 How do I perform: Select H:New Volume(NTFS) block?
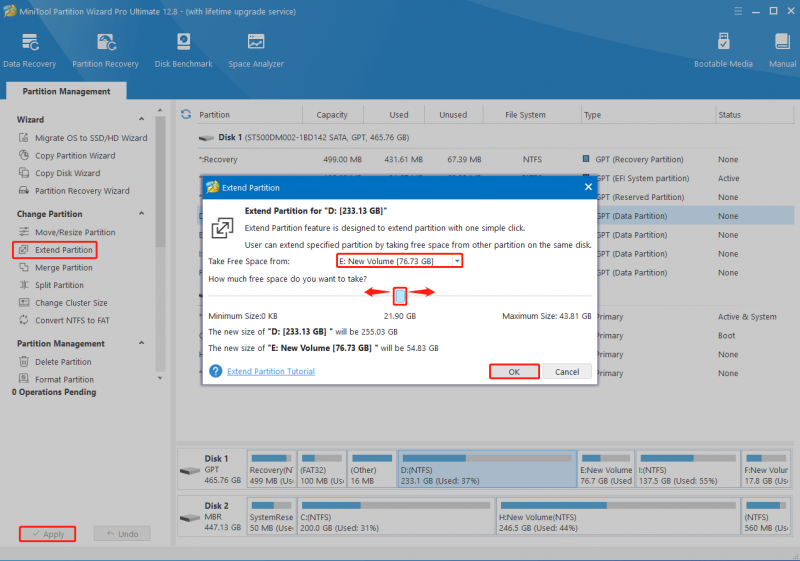point(618,516)
